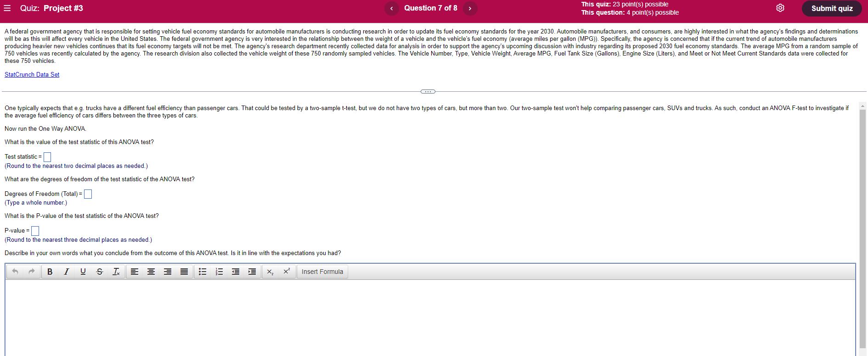This screenshot has width=868, height=356.
Task: Go to the next question arrow
Action: click(470, 8)
